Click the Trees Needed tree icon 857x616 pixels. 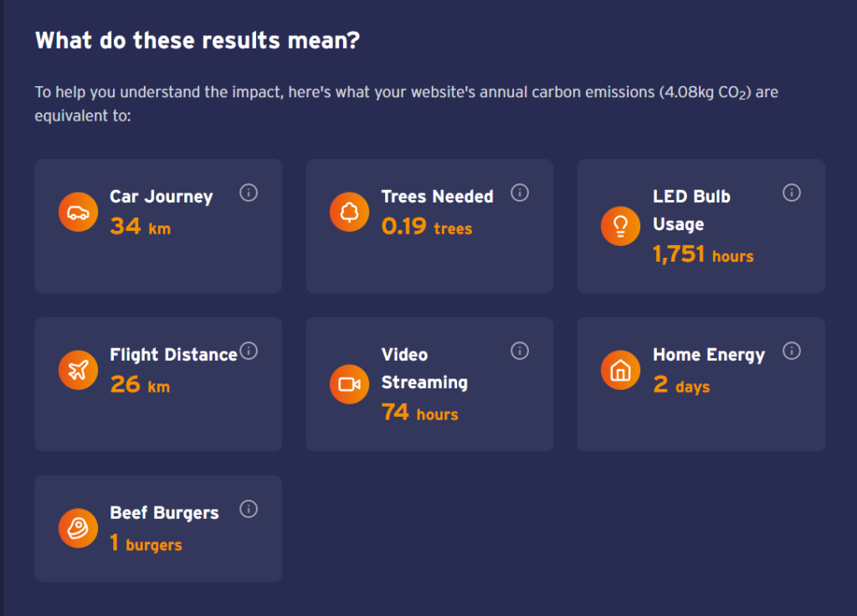pos(350,212)
